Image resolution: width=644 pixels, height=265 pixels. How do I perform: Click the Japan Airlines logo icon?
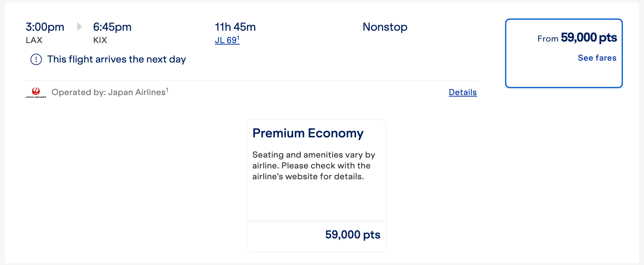coord(36,92)
